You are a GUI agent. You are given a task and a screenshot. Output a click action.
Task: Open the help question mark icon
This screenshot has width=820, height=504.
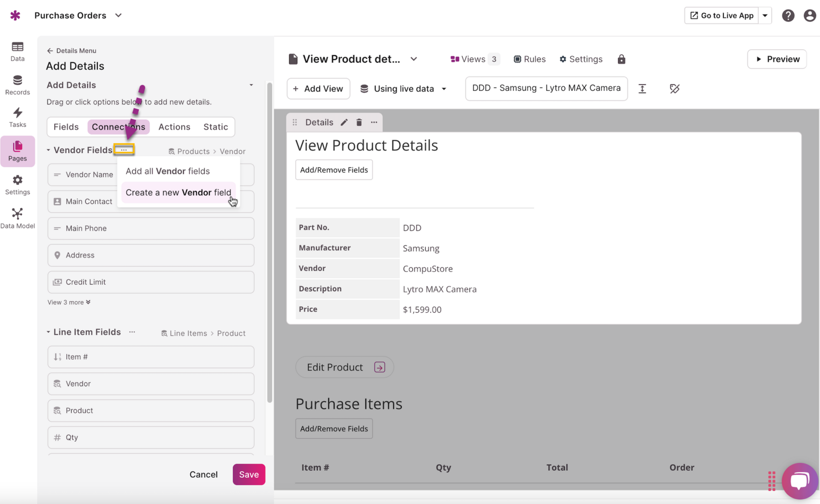tap(788, 15)
